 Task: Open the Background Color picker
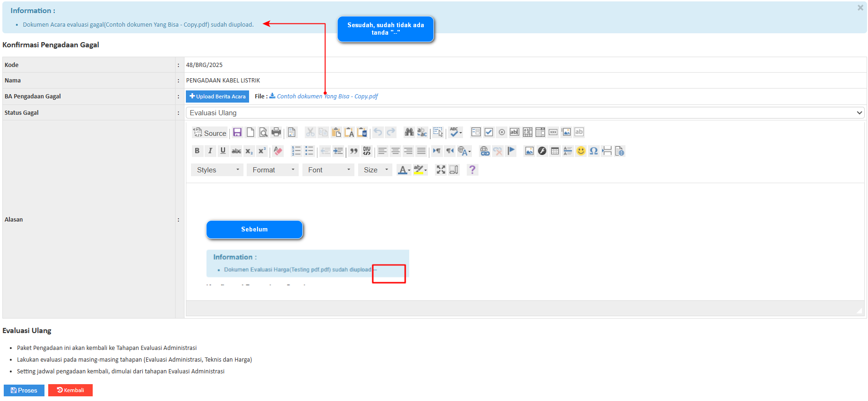[420, 170]
